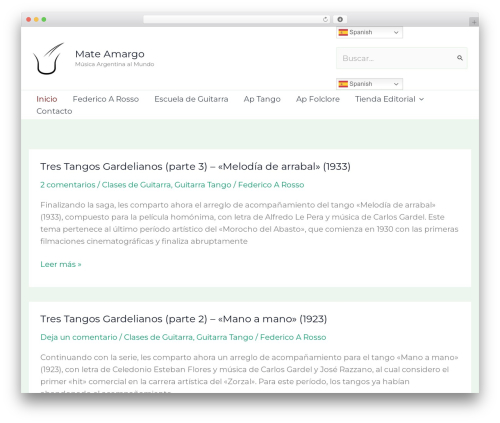Viewport: 500px width, 423px height.
Task: Open Escuela de Guitarra menu item
Action: (x=191, y=99)
